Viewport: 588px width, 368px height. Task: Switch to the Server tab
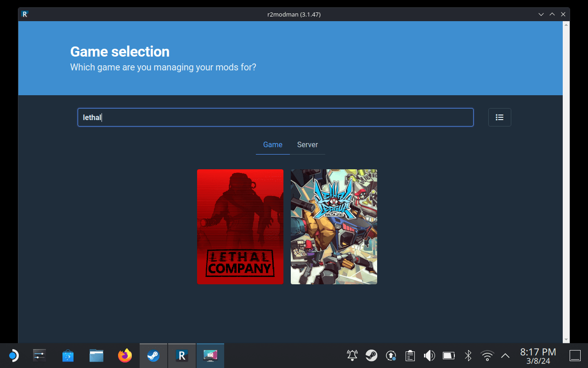coord(307,144)
